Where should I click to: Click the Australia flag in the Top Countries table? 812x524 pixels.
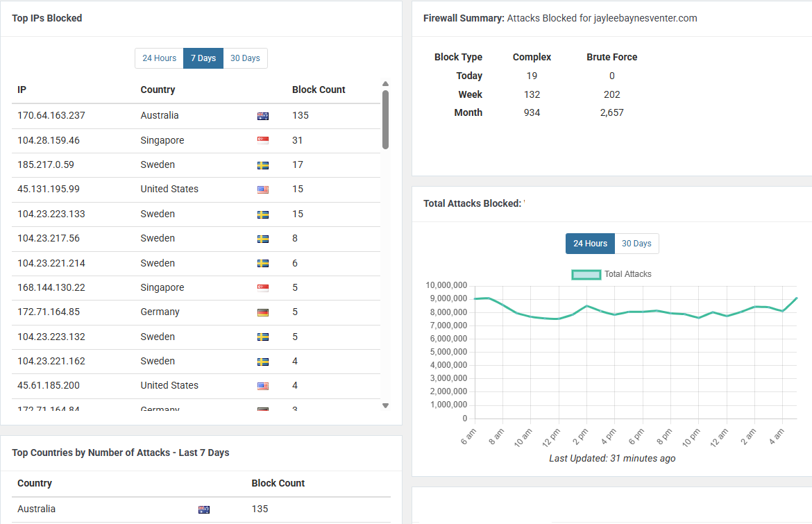pos(204,509)
